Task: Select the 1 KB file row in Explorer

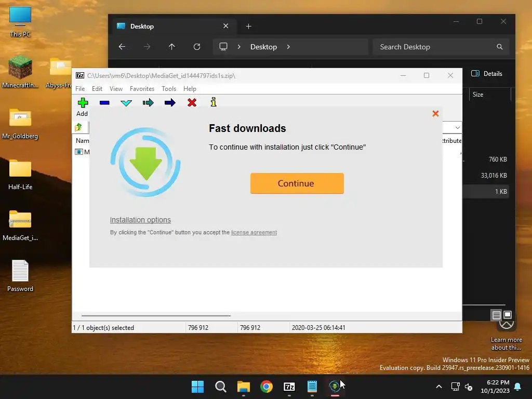Action: point(486,191)
